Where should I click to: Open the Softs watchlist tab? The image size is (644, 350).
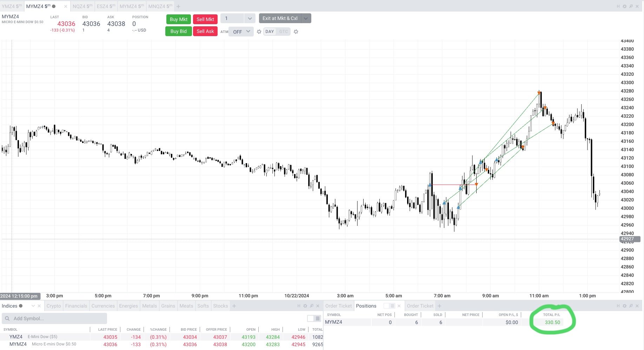tap(203, 306)
